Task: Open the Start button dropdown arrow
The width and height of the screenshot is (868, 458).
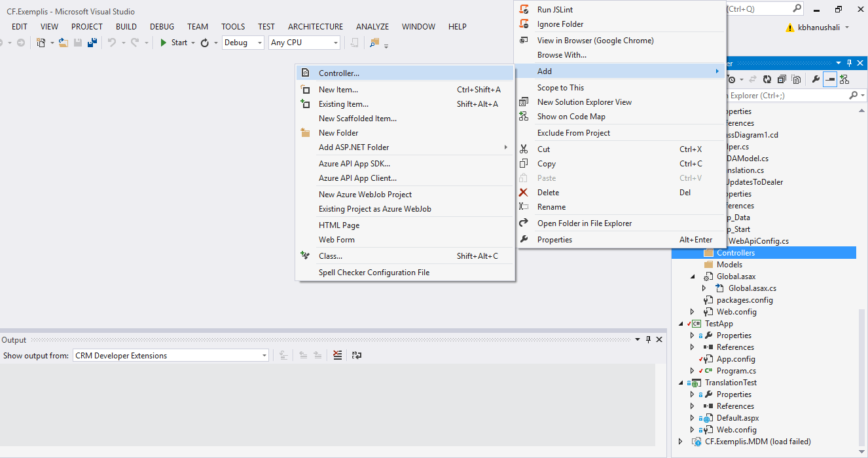Action: pos(192,43)
